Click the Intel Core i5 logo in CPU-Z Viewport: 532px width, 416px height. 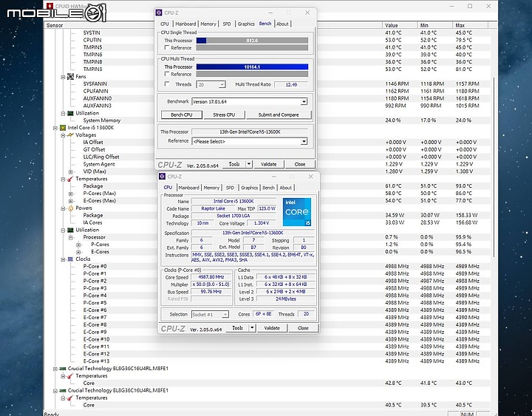pyautogui.click(x=296, y=212)
